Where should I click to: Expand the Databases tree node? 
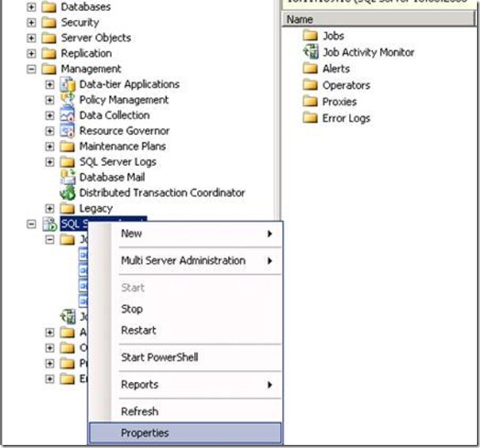32,6
